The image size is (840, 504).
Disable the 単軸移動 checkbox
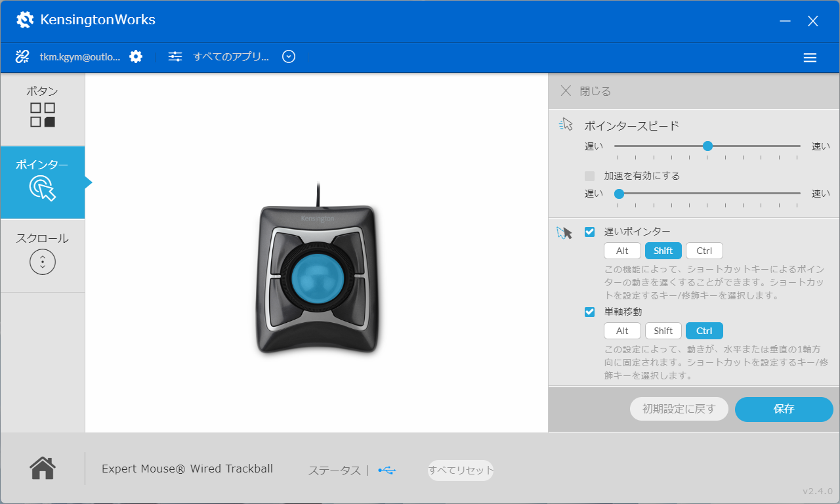(589, 312)
